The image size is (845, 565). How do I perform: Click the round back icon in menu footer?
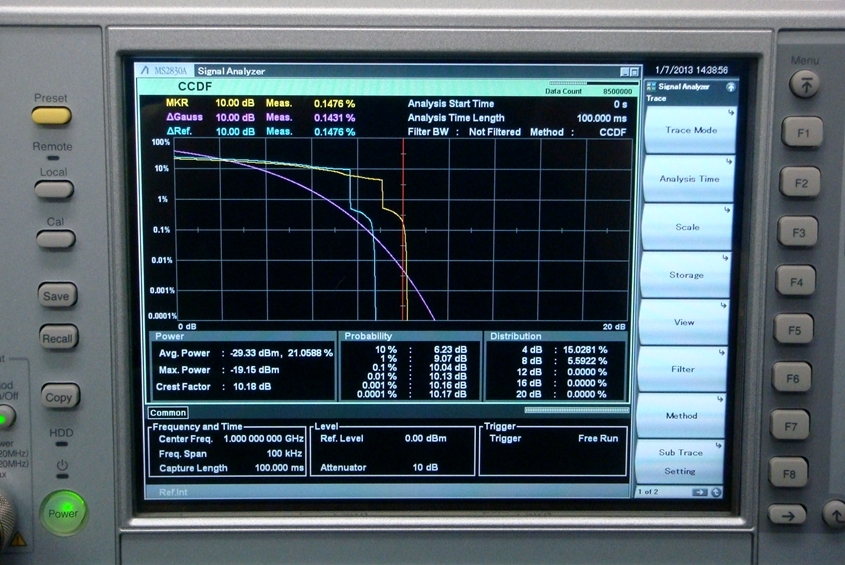717,491
